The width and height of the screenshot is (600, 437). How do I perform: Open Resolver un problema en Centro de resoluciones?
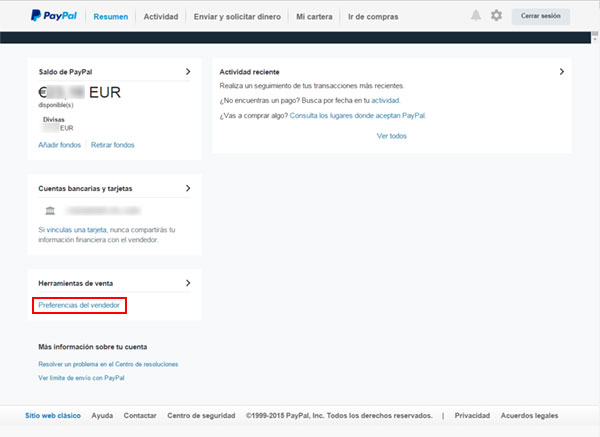tap(108, 364)
